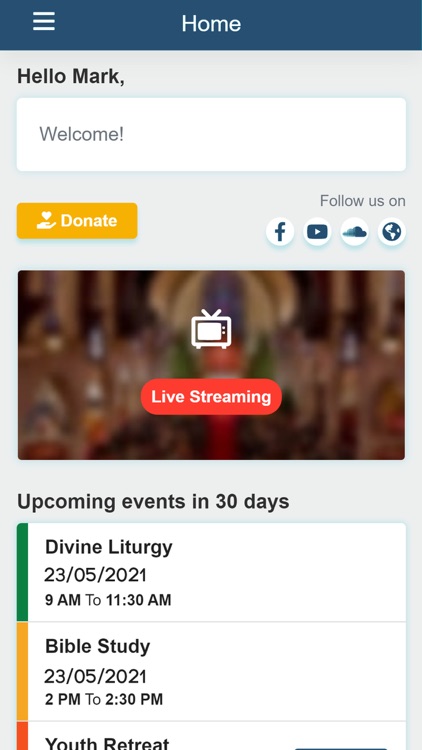Click the yellow Donate button

pos(77,221)
